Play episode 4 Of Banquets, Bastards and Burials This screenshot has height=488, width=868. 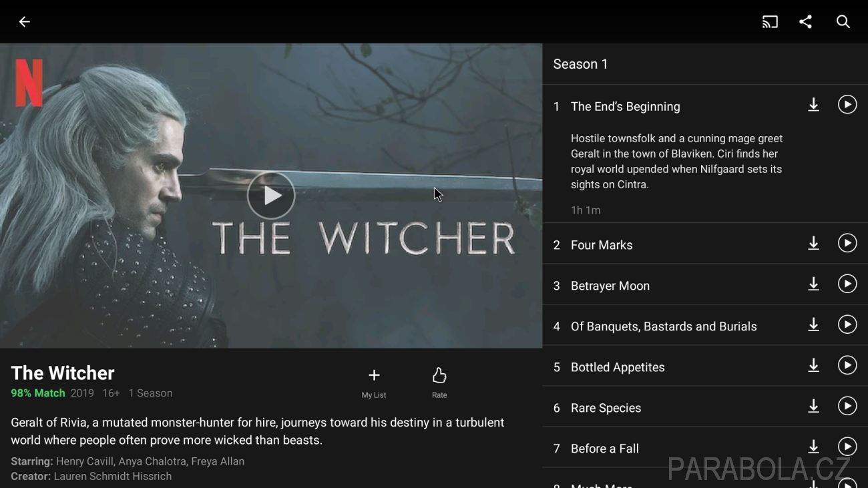coord(847,324)
